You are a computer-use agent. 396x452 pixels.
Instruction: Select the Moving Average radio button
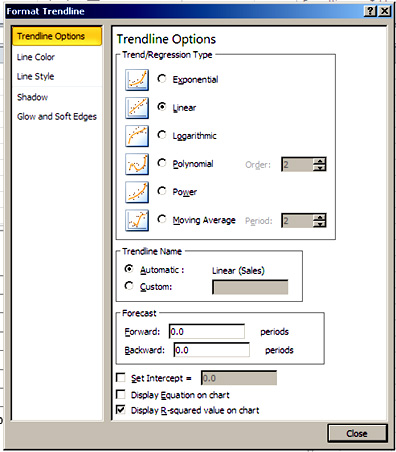(x=162, y=219)
